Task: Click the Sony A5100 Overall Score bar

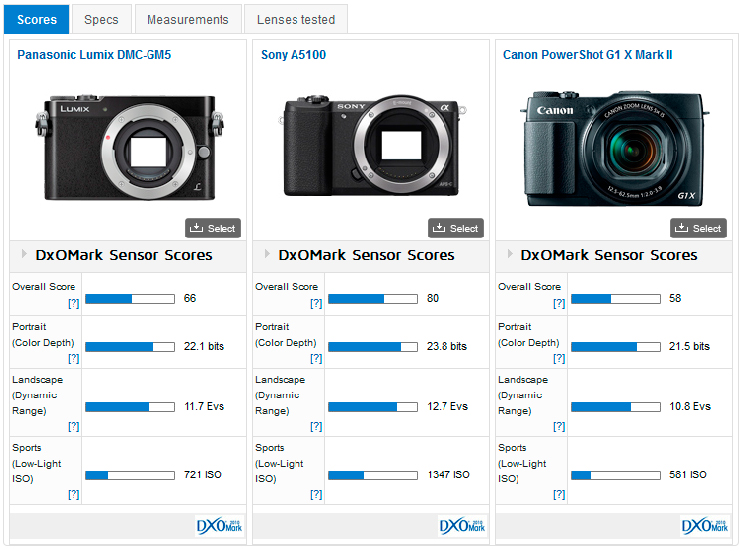Action: point(372,299)
